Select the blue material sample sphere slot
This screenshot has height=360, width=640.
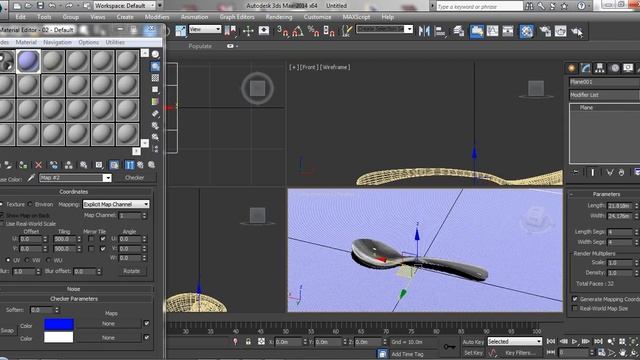click(28, 61)
